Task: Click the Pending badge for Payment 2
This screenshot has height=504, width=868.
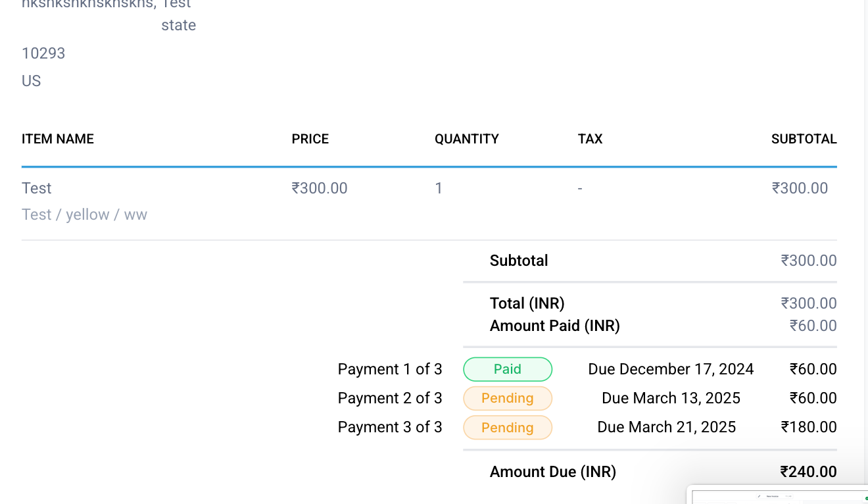Action: tap(507, 398)
